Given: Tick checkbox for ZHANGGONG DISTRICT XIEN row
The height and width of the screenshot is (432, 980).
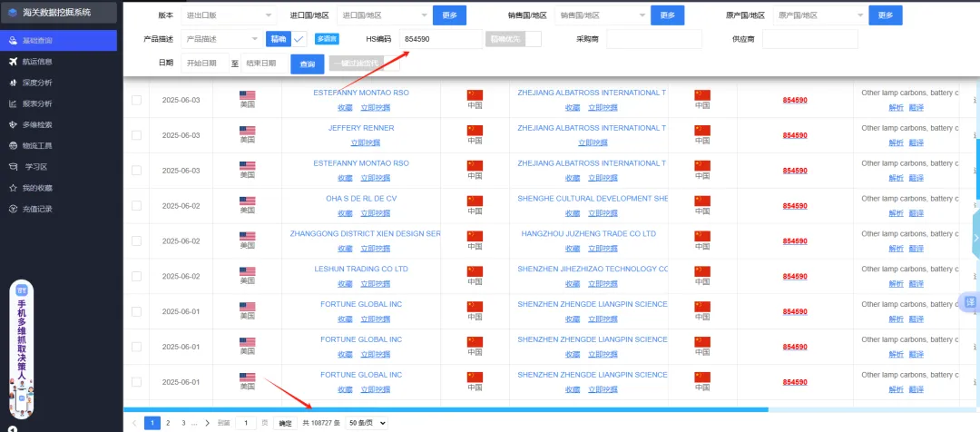Looking at the screenshot, I should [x=136, y=241].
